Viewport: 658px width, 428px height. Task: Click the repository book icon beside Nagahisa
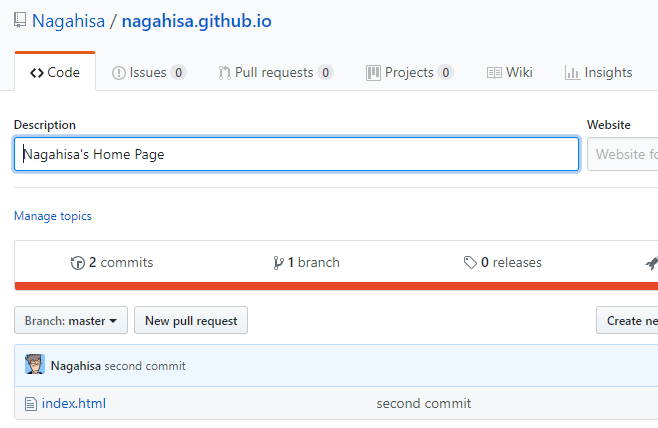[x=20, y=20]
